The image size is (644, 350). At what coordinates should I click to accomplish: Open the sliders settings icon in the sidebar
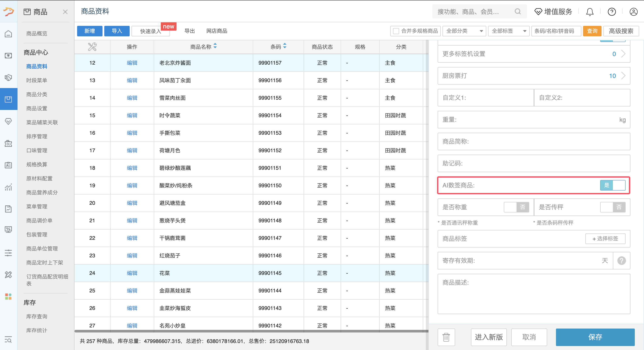click(9, 253)
